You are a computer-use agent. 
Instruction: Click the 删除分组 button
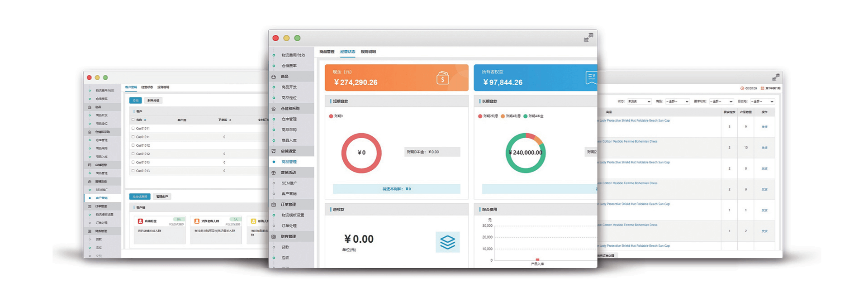153,101
